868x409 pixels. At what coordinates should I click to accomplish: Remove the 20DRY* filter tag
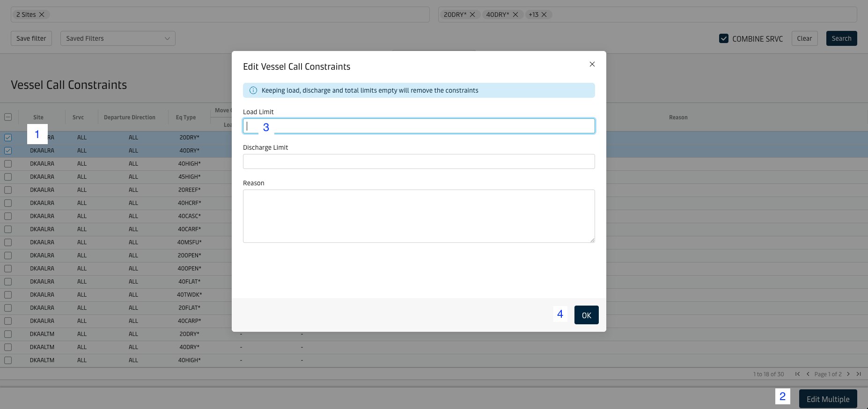click(x=472, y=15)
